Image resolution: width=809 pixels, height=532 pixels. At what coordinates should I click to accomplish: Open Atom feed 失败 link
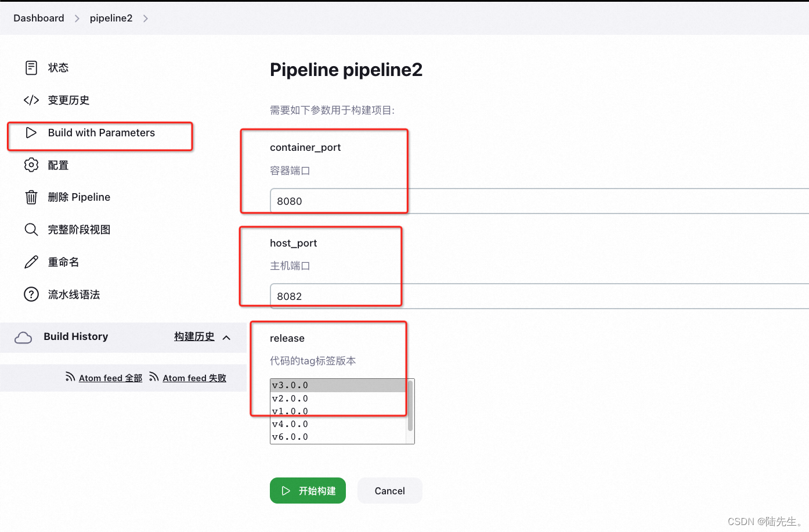click(x=194, y=378)
